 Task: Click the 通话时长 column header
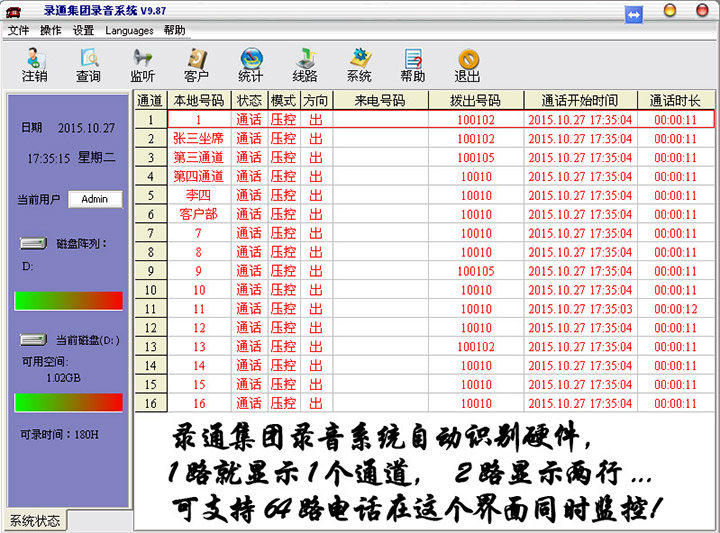(x=675, y=100)
